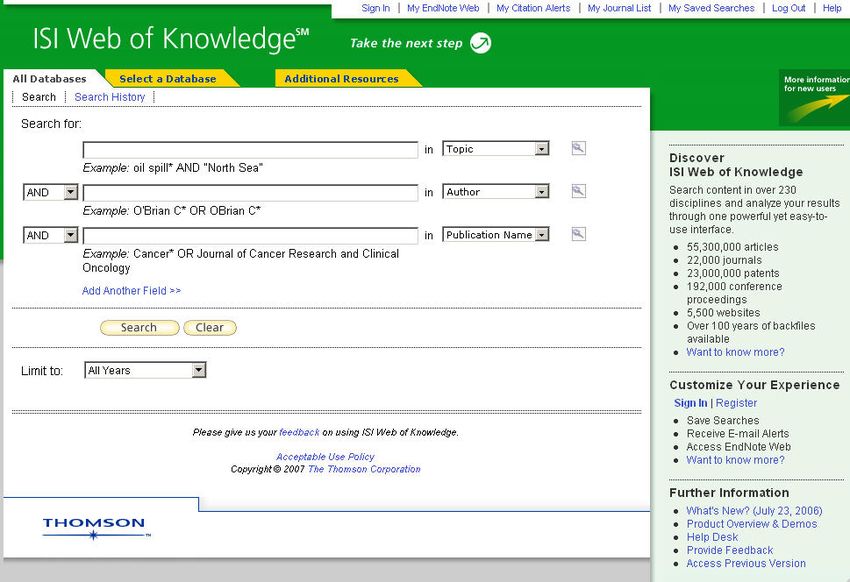Open The Thomson Corporation link
Viewport: 850px width, 582px height.
(x=364, y=469)
